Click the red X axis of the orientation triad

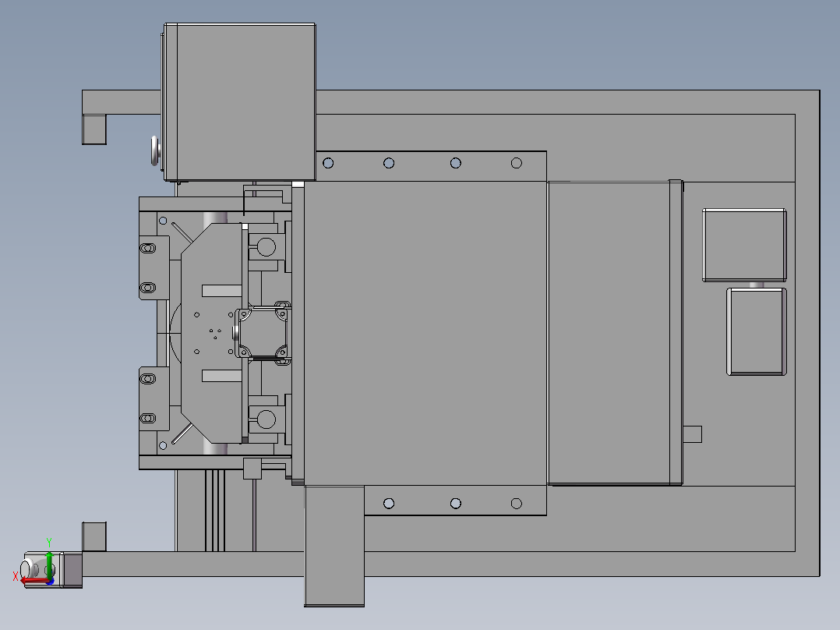click(x=34, y=579)
